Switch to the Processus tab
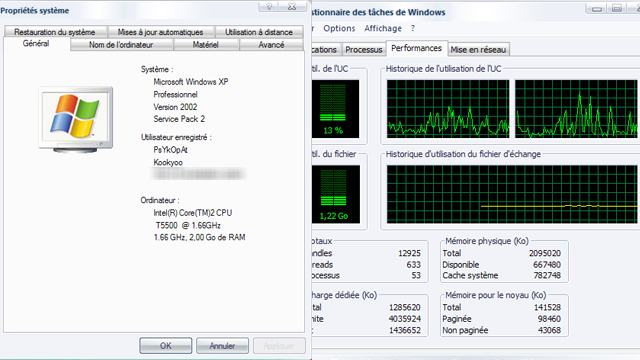The height and width of the screenshot is (360, 640). (364, 50)
